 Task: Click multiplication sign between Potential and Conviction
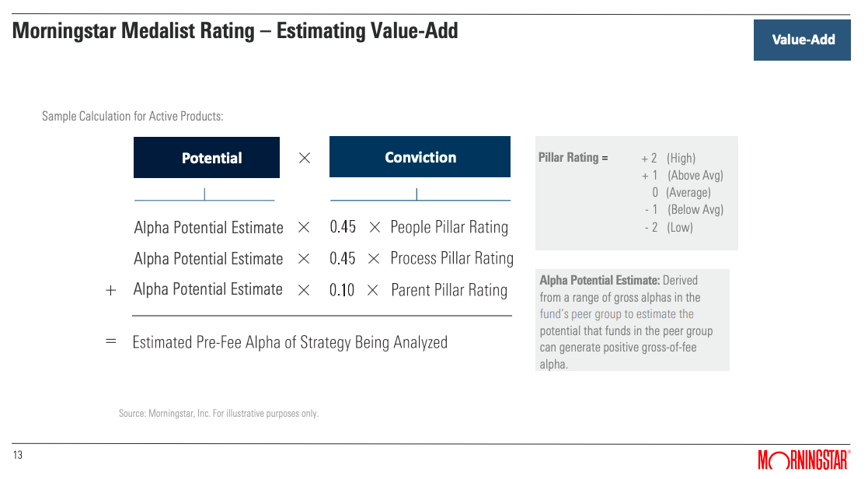(x=305, y=159)
